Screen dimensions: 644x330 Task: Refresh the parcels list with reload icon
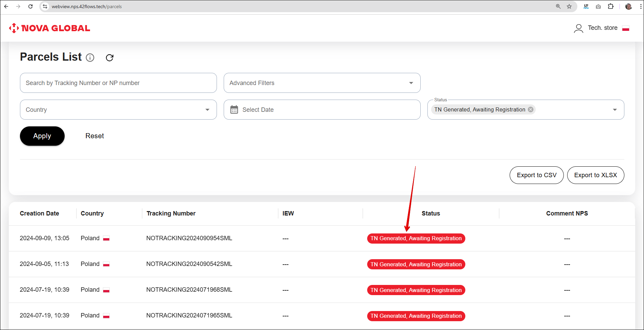click(110, 58)
